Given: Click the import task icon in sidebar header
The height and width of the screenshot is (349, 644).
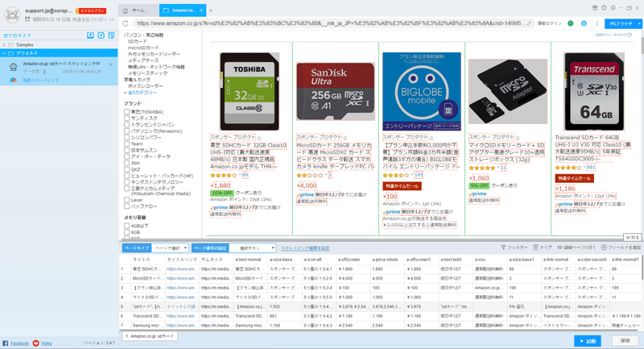Looking at the screenshot, I should (x=90, y=35).
